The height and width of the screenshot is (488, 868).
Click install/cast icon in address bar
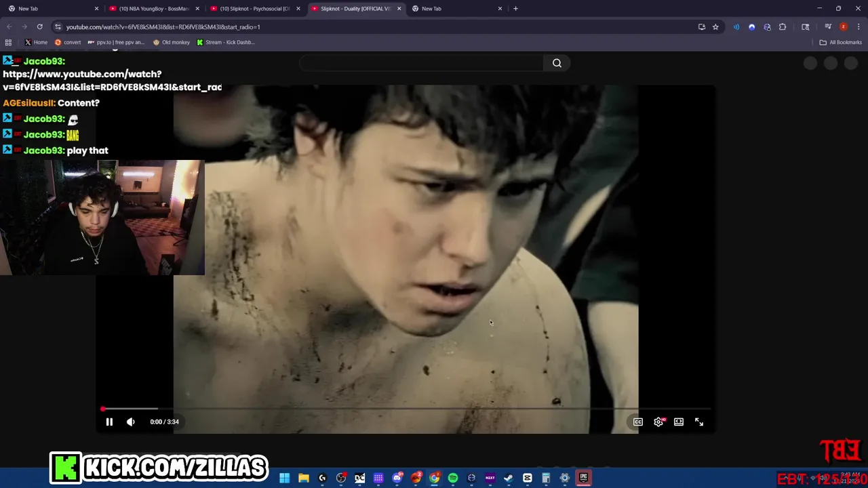[x=702, y=26]
